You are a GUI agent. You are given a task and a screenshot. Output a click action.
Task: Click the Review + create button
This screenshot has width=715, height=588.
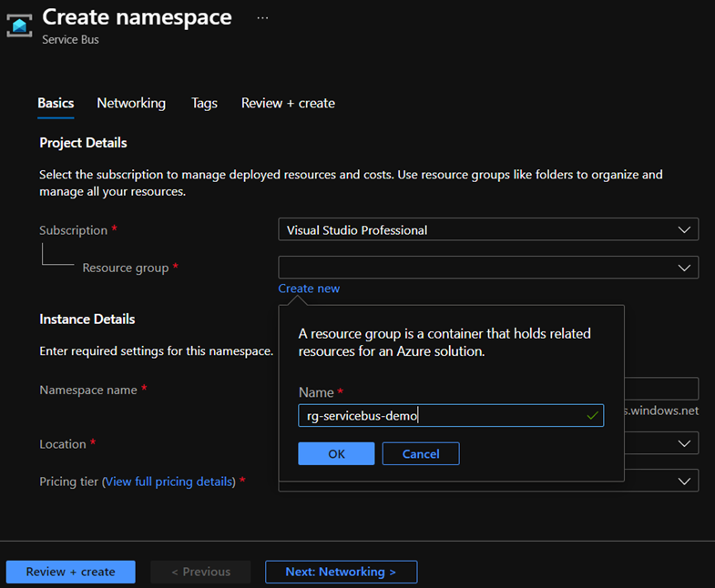click(x=71, y=572)
